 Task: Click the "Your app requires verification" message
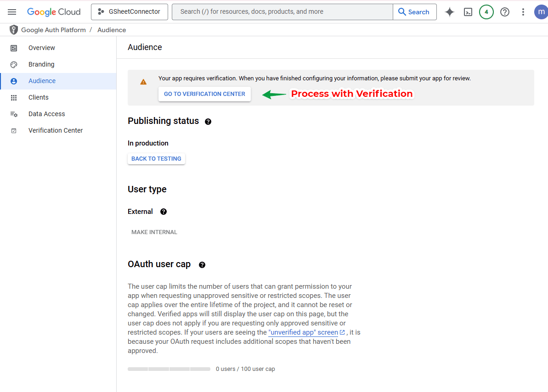pyautogui.click(x=315, y=78)
